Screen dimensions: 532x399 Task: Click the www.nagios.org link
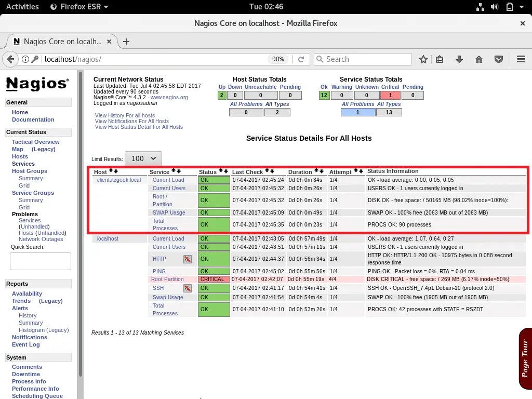coord(169,97)
